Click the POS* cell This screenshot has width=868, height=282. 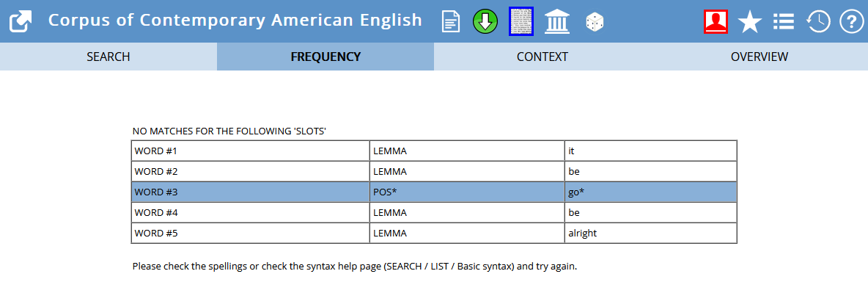point(467,192)
